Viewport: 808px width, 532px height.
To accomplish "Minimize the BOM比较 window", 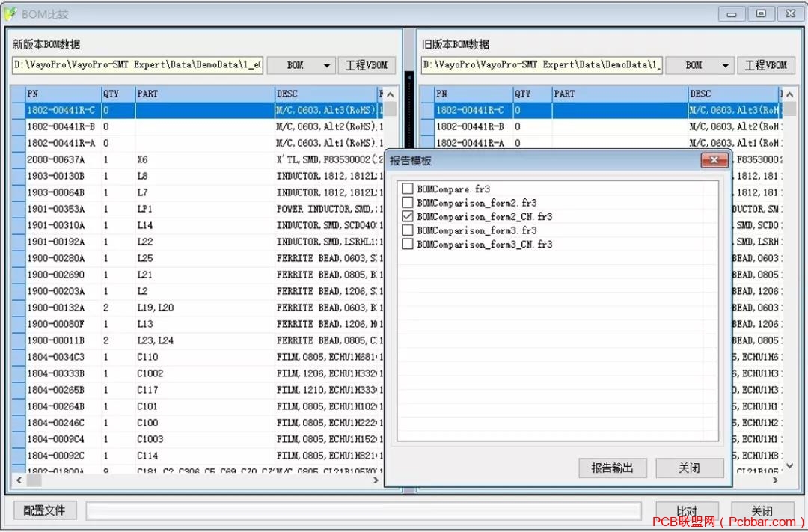I will click(732, 14).
